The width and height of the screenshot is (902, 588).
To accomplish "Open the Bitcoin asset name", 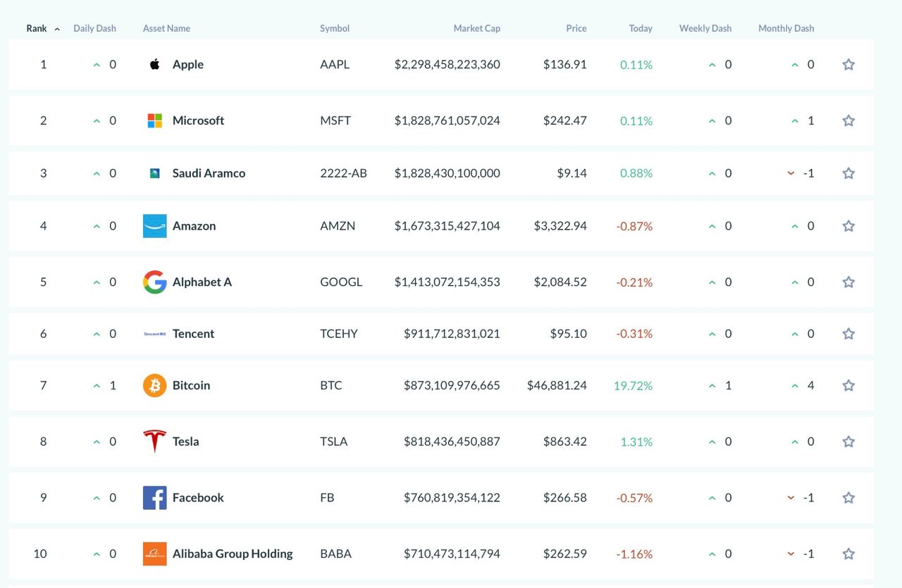I will coord(192,385).
